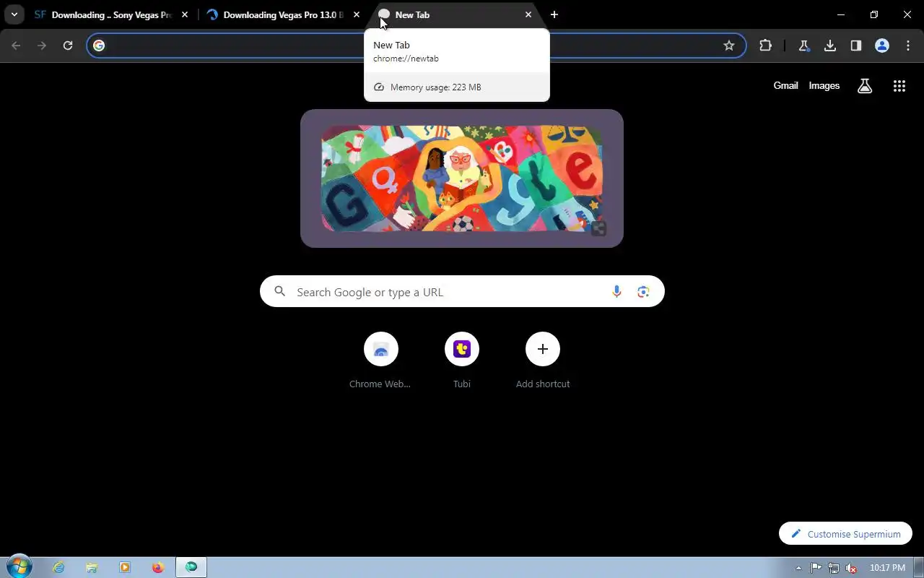Launch Firefox from taskbar

point(158,568)
